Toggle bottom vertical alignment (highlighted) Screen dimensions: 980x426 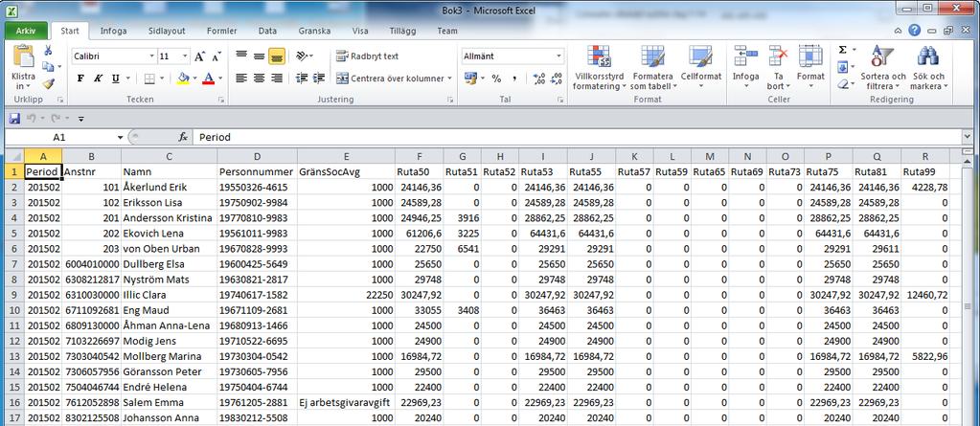point(277,56)
